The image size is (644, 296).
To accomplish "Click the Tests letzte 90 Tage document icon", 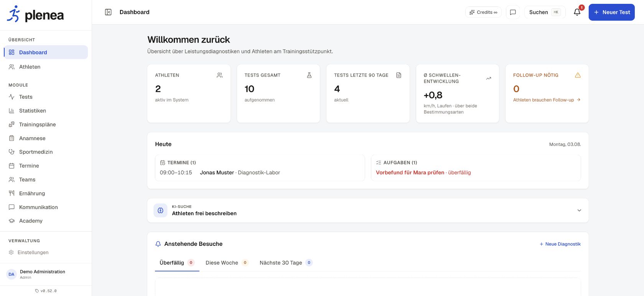I will pyautogui.click(x=399, y=75).
